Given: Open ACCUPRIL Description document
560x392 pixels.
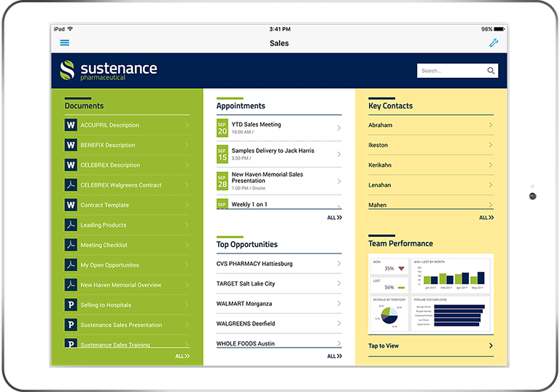Looking at the screenshot, I should tap(127, 125).
